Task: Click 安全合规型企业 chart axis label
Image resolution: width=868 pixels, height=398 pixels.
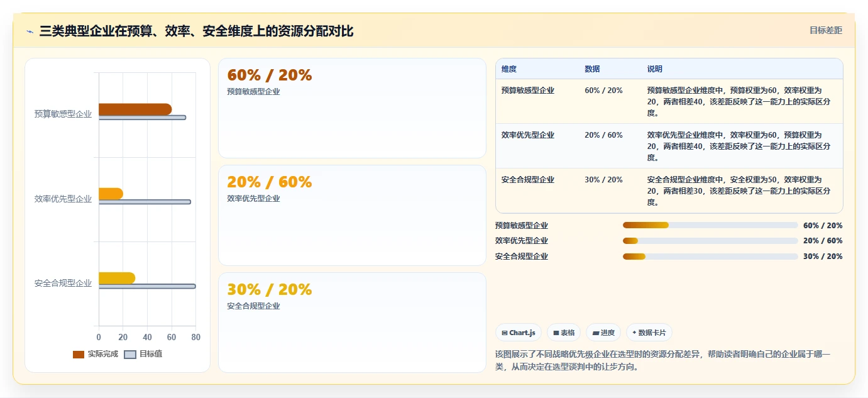Action: 63,283
